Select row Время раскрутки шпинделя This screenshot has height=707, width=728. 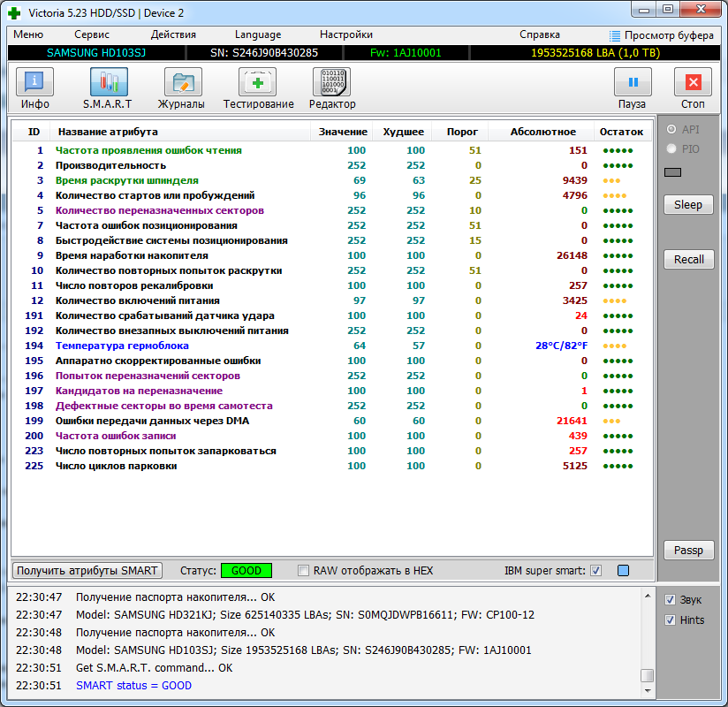coord(331,180)
